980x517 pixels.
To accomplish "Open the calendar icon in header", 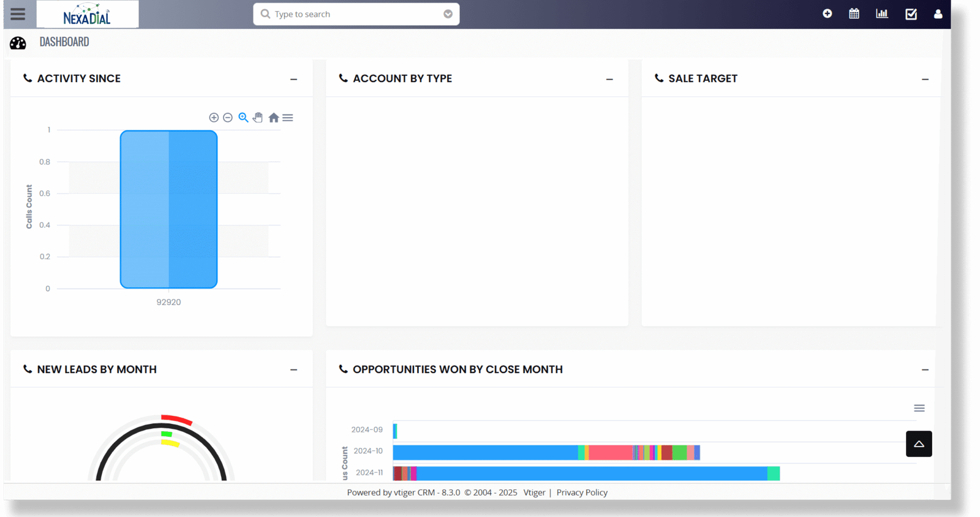I will point(854,13).
